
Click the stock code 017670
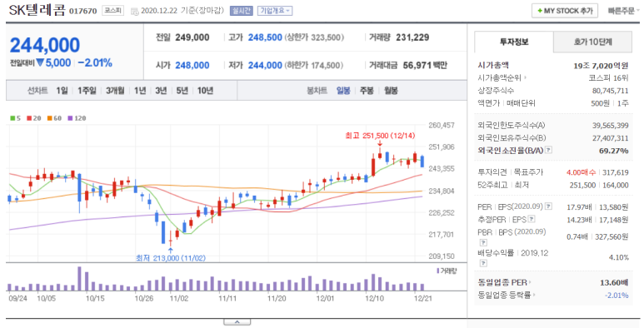[83, 11]
